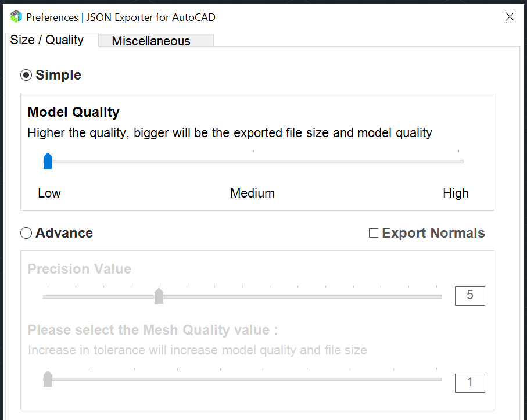Set Model Quality slider to the Medium position
The width and height of the screenshot is (527, 420).
tap(253, 161)
